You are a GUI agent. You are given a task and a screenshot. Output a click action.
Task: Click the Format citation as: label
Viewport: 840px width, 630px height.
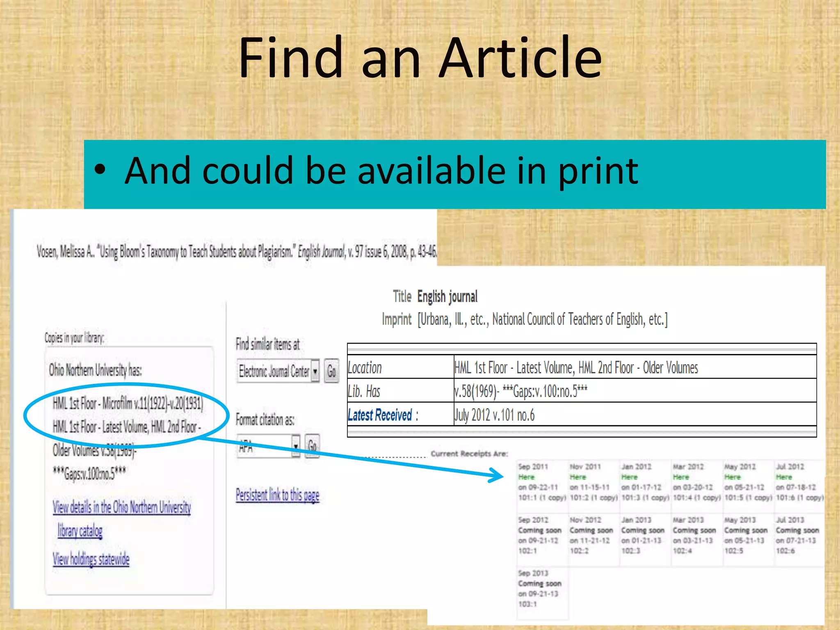265,420
